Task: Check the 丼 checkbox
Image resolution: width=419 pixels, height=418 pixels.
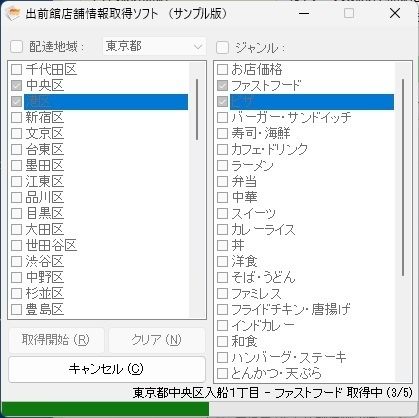Action: 222,245
